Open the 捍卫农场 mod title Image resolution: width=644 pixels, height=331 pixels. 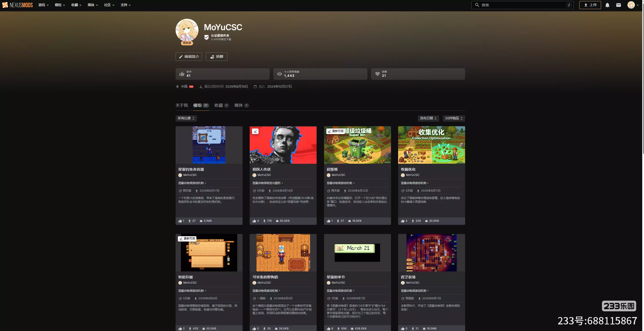(x=408, y=277)
